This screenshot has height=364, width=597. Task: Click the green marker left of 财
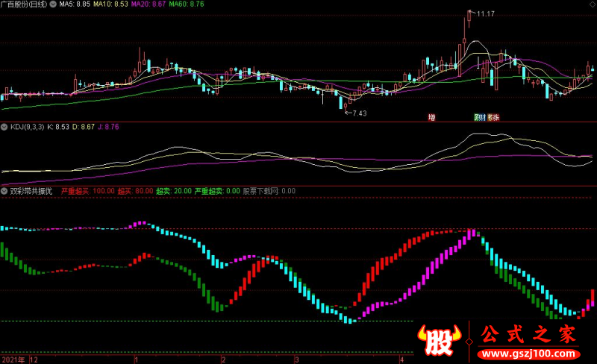tap(477, 117)
